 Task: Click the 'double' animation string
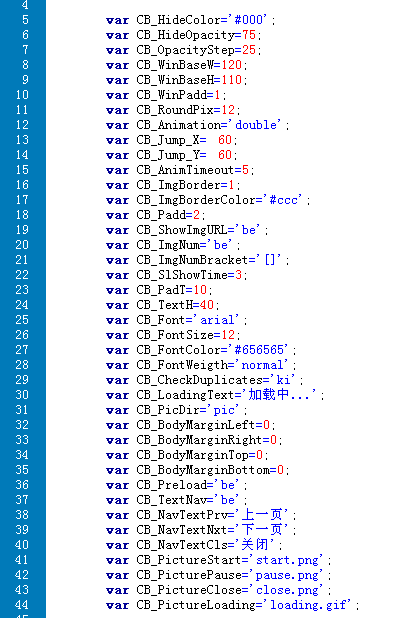[256, 125]
